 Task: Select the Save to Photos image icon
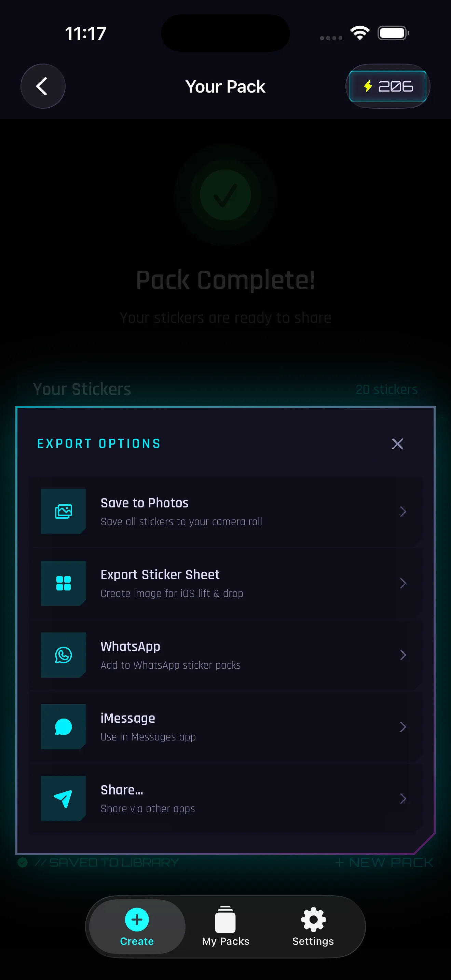63,511
